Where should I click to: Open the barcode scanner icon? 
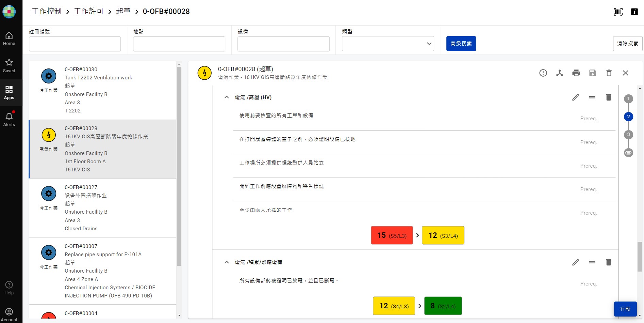click(x=618, y=12)
